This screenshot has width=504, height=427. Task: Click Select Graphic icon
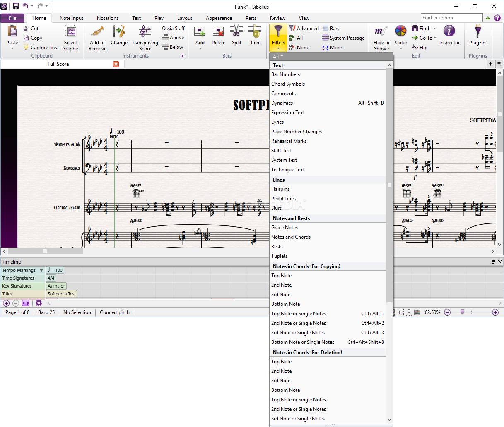coord(71,31)
